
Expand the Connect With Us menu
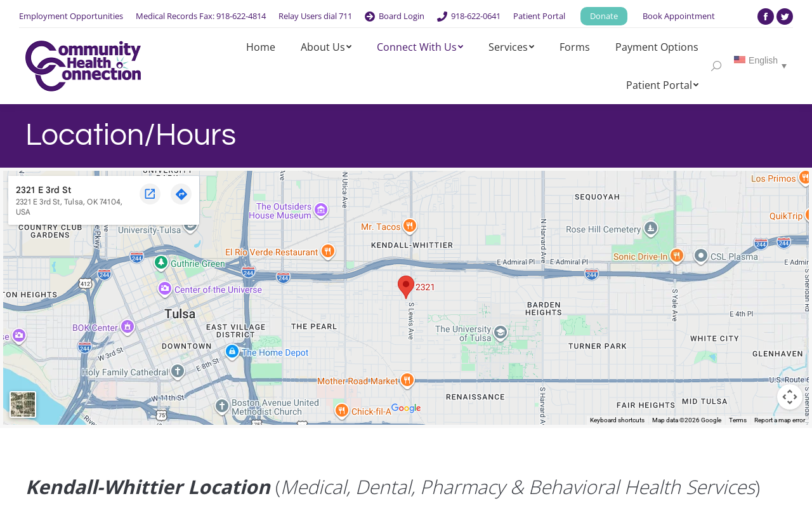(x=420, y=47)
